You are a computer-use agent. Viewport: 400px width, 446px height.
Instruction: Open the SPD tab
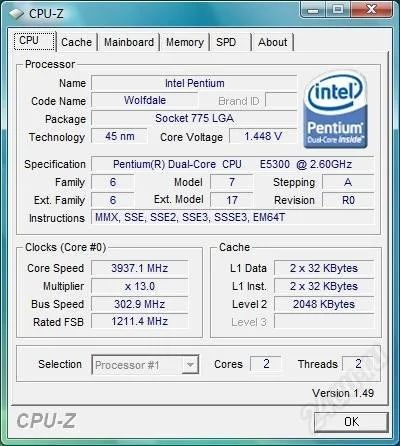[x=229, y=42]
